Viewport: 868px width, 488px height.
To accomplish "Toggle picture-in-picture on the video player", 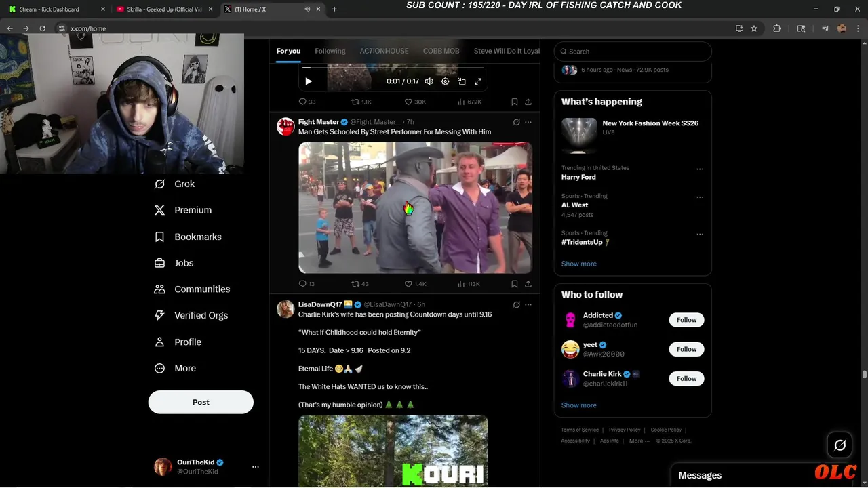I will click(x=462, y=81).
